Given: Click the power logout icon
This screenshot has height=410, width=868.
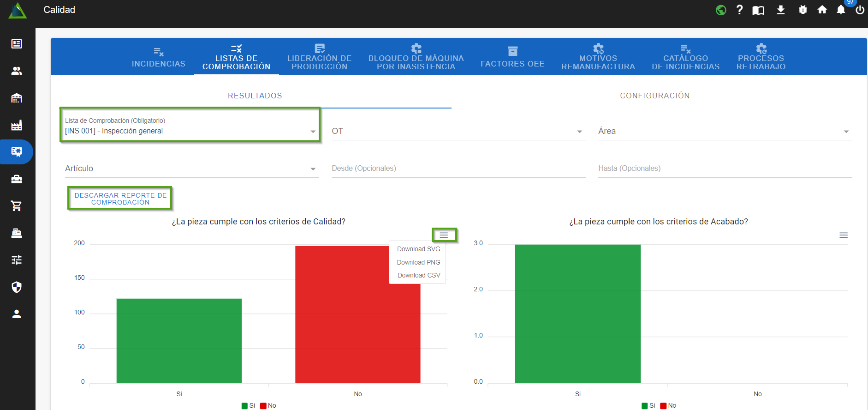Looking at the screenshot, I should [x=860, y=10].
